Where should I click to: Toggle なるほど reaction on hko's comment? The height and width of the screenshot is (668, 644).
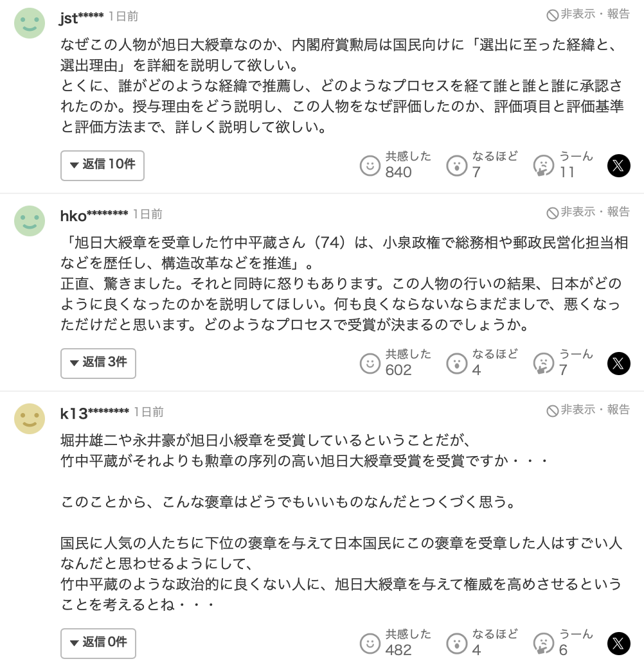pos(457,364)
